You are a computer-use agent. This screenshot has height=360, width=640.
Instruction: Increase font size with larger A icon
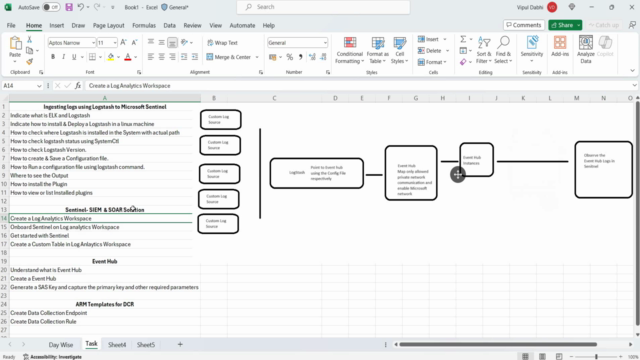124,42
